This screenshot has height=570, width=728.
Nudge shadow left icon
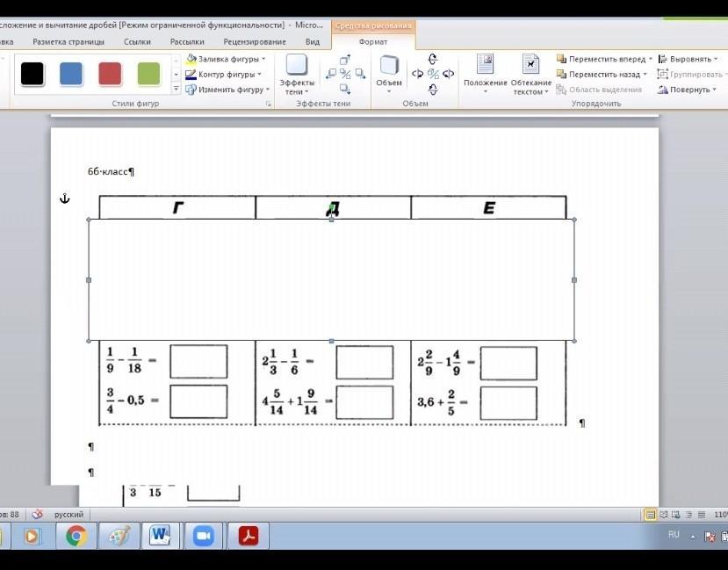(x=331, y=74)
